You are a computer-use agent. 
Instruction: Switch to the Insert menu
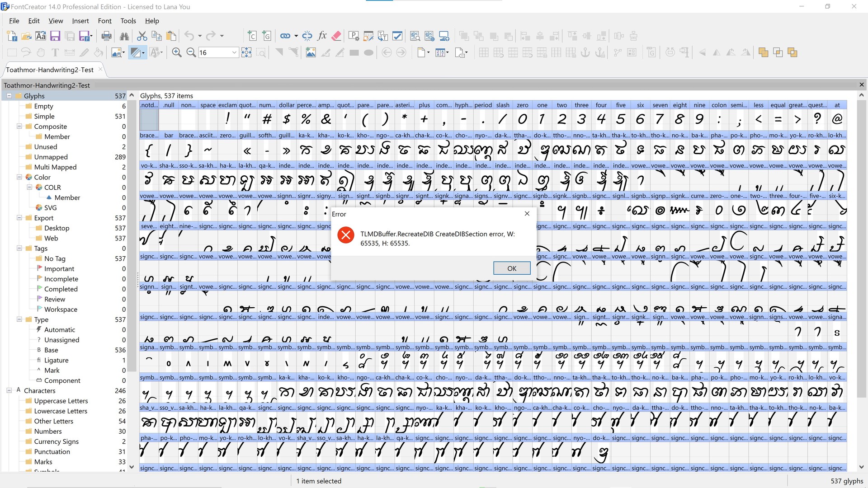click(x=80, y=21)
